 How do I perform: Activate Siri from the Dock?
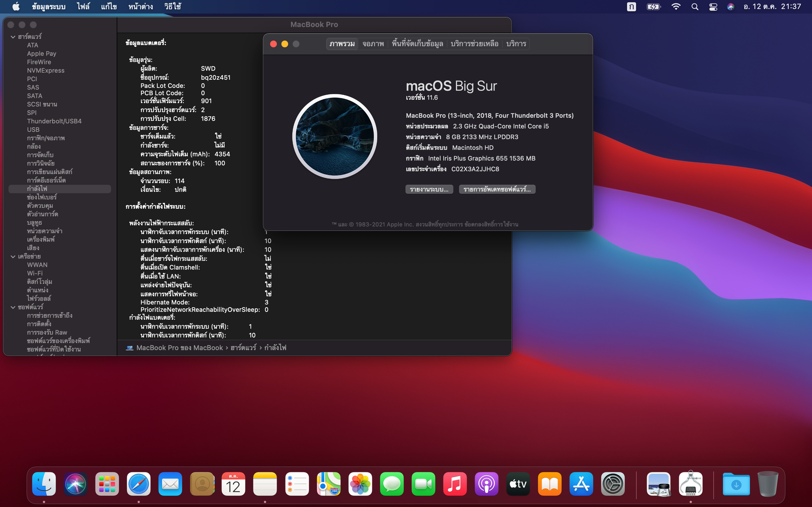[75, 484]
